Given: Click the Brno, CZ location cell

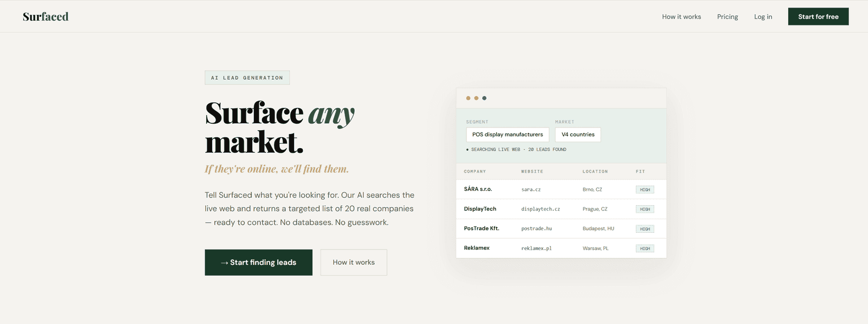Looking at the screenshot, I should pyautogui.click(x=592, y=190).
